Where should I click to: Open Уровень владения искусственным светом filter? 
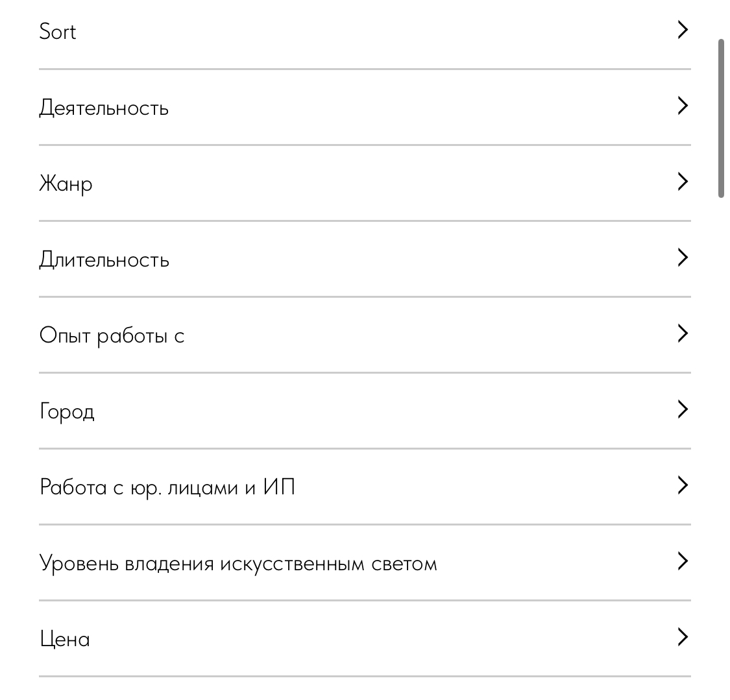[x=365, y=562]
